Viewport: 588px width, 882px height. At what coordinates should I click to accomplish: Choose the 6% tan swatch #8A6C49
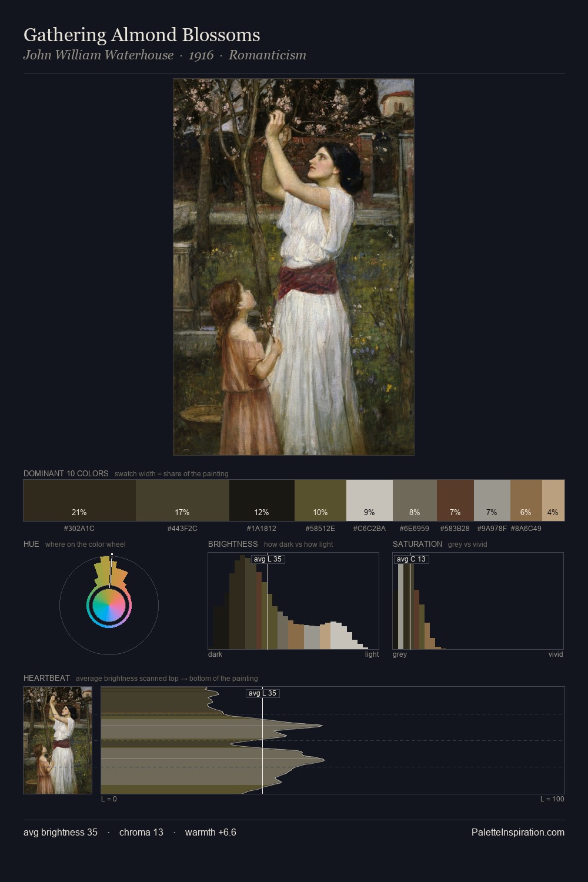click(x=526, y=500)
